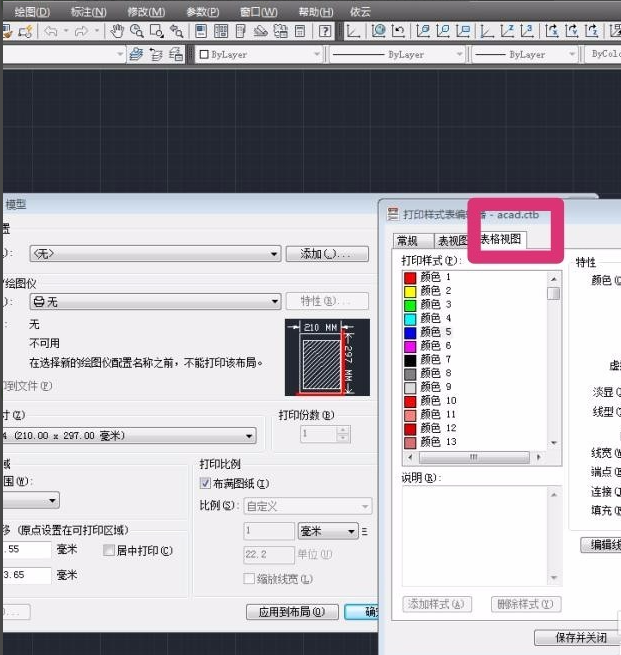Open the paper size dropdown

point(130,436)
